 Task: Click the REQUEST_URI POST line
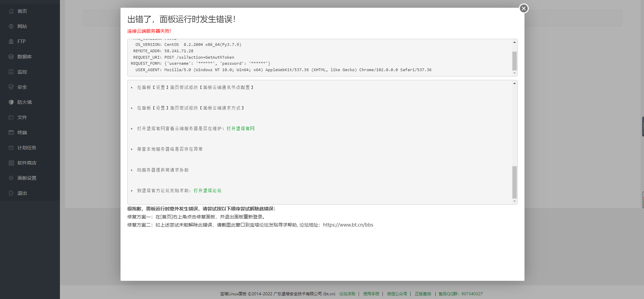183,57
